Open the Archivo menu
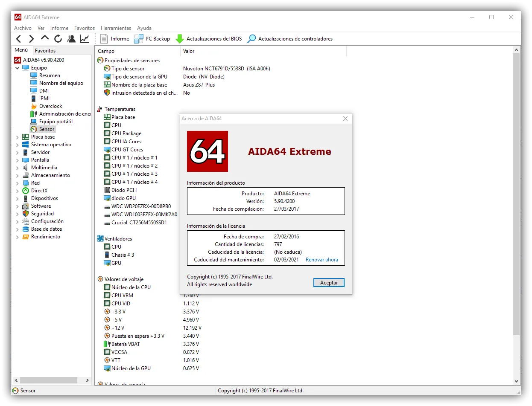Viewport: 532px width, 406px height. coord(23,28)
